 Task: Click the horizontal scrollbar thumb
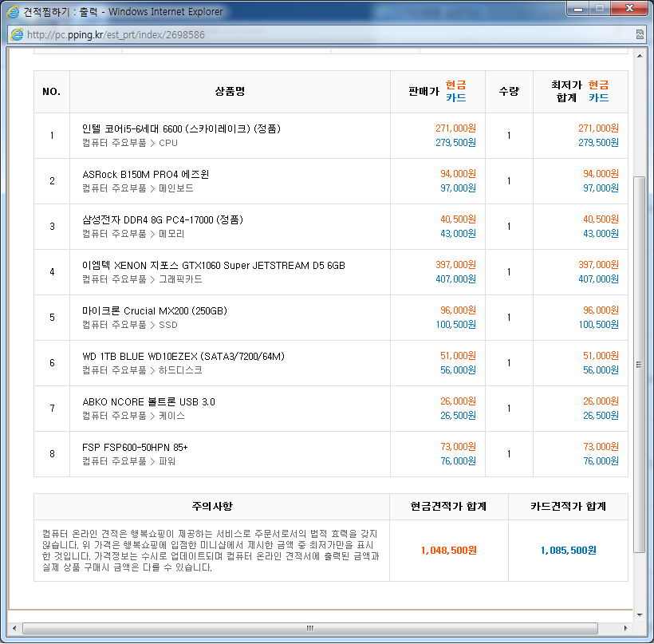[x=310, y=628]
